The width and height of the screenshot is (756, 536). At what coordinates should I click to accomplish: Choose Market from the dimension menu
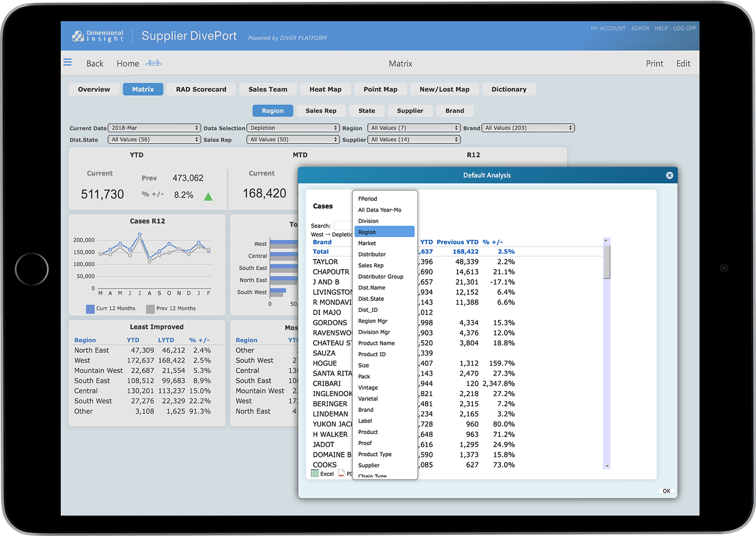(x=385, y=243)
